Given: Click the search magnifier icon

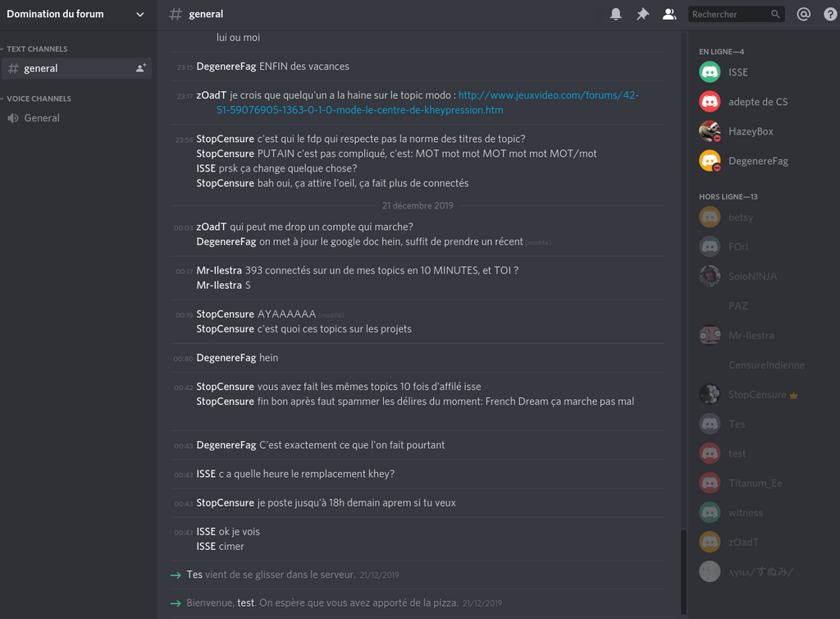Looking at the screenshot, I should [x=775, y=14].
